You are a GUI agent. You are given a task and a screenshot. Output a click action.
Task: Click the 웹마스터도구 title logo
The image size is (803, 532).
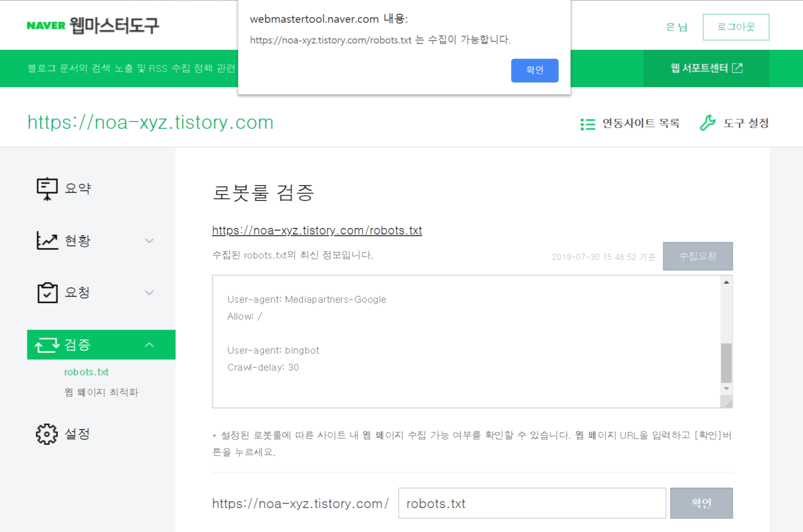[x=114, y=25]
